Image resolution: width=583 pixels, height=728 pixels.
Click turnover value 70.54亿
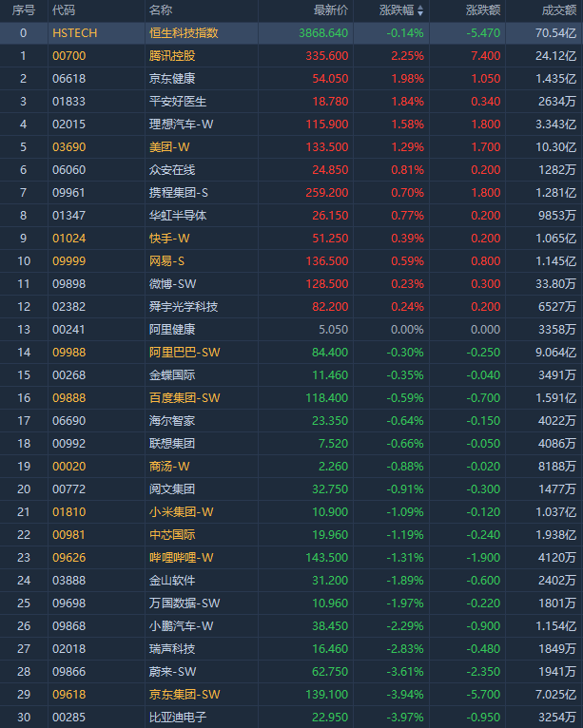pos(556,33)
